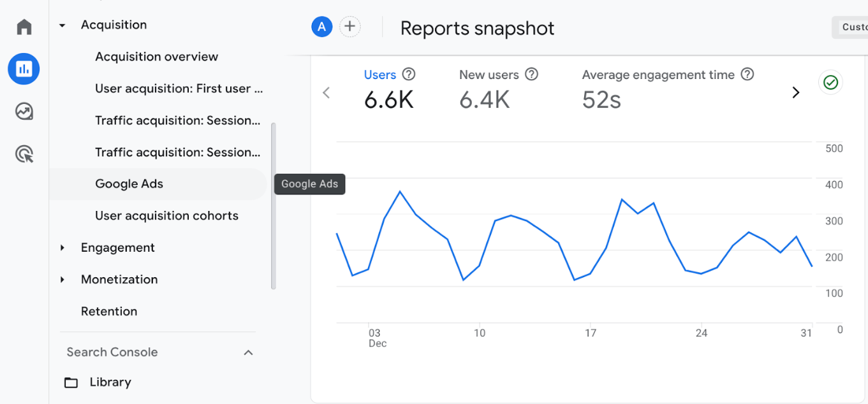
Task: Click help icon beside Average engagement time
Action: point(747,75)
